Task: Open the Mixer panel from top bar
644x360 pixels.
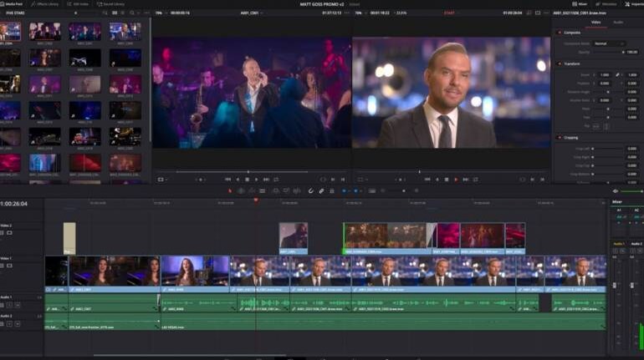Action: coord(581,4)
